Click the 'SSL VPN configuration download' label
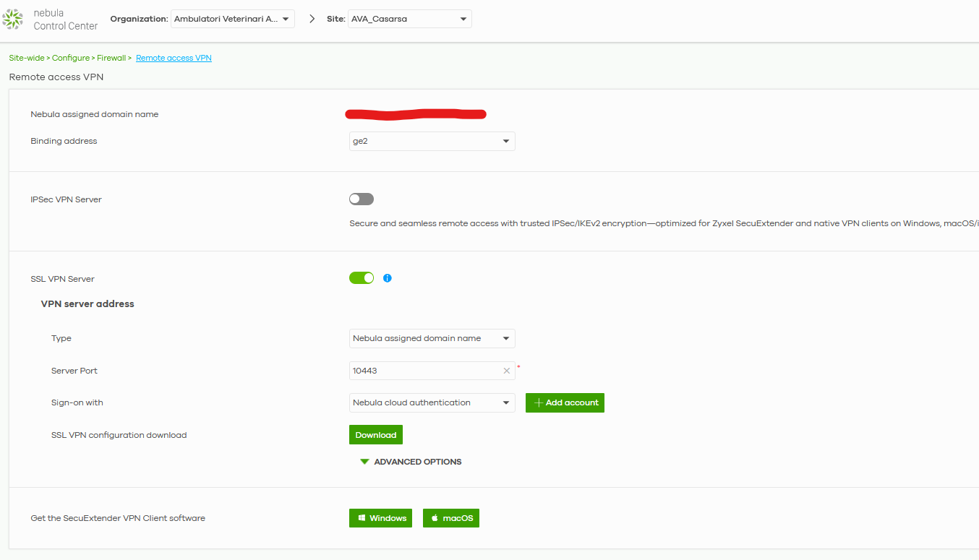 tap(119, 435)
